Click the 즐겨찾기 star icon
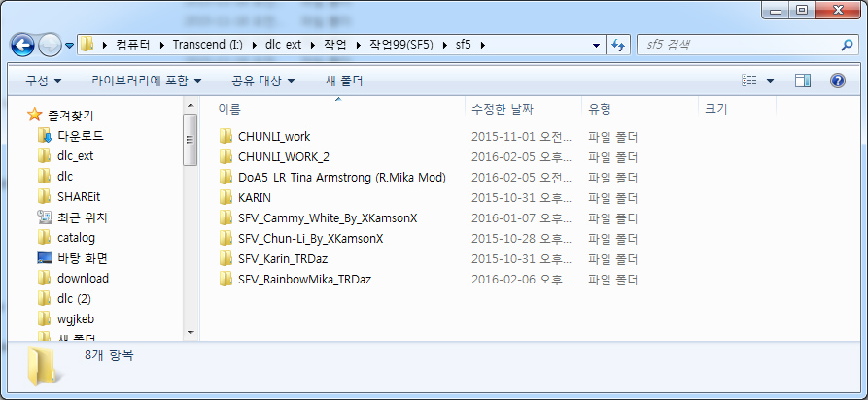868x400 pixels. pos(34,115)
